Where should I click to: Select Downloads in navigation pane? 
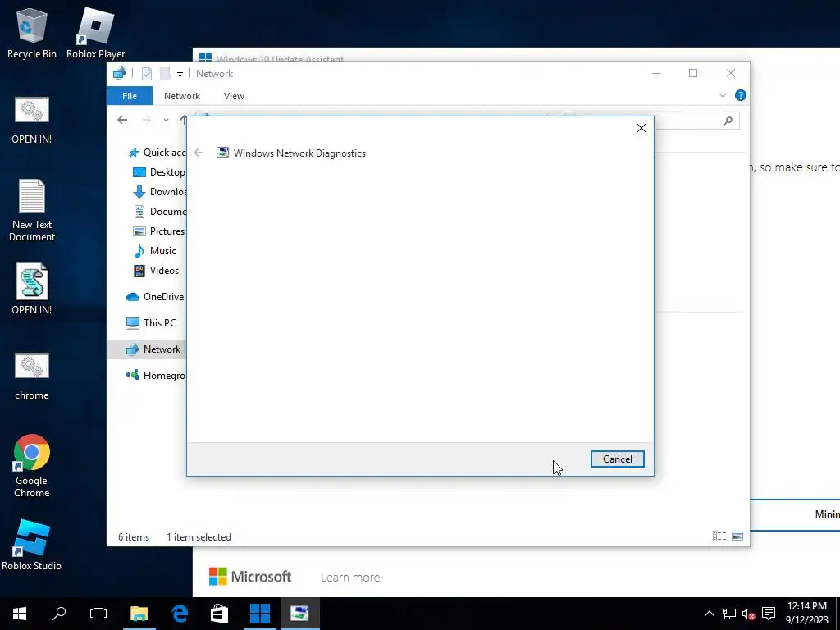point(159,192)
